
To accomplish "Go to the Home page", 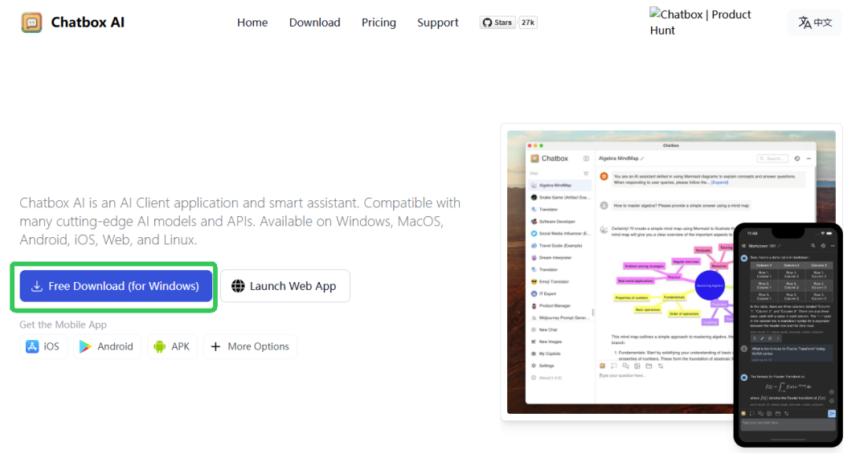I will (252, 22).
